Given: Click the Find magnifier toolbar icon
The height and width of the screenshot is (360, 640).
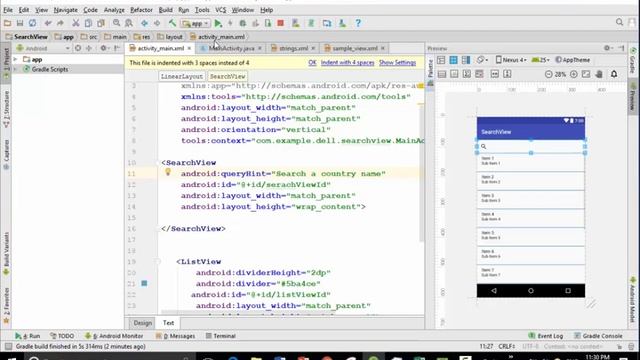Looking at the screenshot, I should [x=117, y=23].
